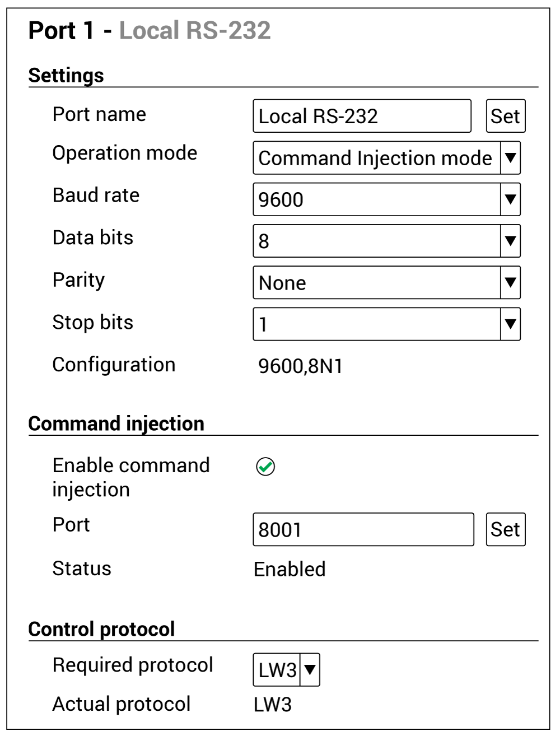560x736 pixels.
Task: Open the Stop bits dropdown
Action: tap(510, 324)
